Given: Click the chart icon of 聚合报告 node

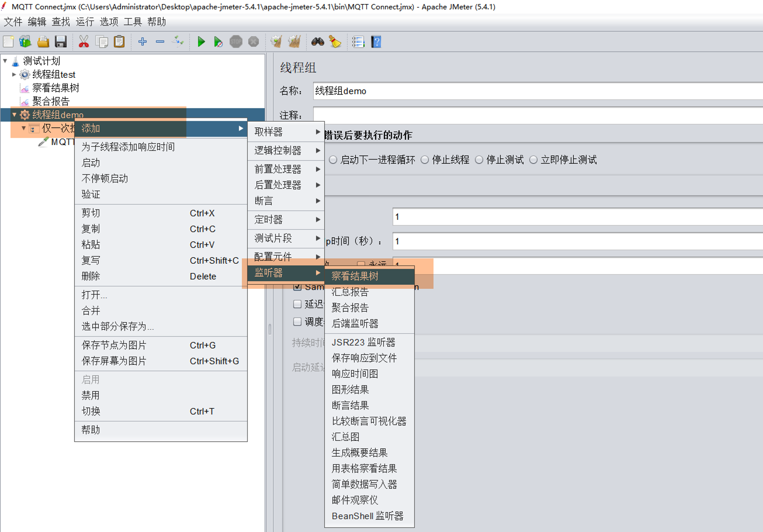Looking at the screenshot, I should [25, 102].
